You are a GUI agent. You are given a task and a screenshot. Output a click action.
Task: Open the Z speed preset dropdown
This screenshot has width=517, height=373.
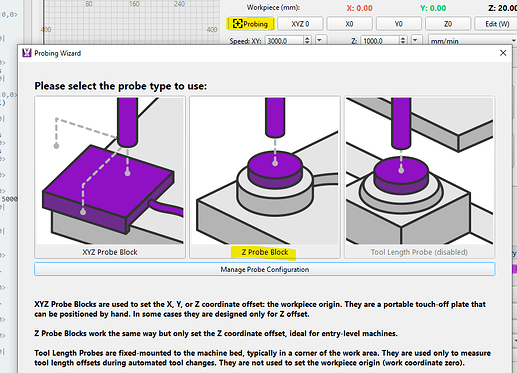coord(415,40)
